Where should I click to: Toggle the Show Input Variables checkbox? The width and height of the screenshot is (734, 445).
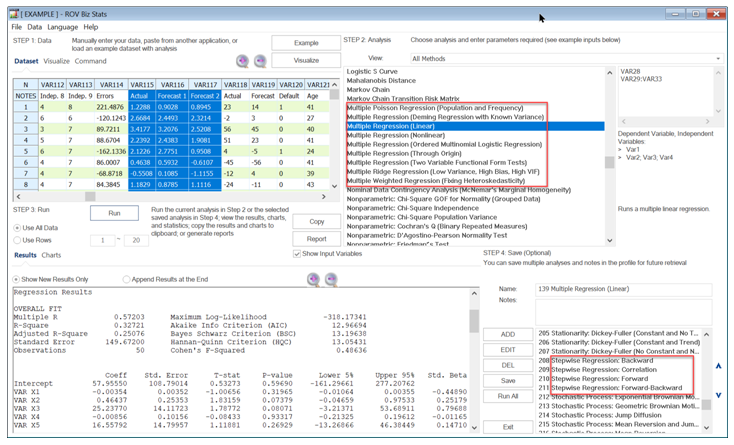coord(297,254)
